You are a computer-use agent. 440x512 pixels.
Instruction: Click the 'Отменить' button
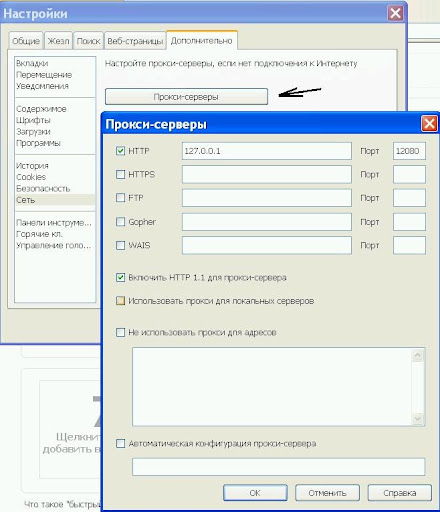pyautogui.click(x=327, y=493)
